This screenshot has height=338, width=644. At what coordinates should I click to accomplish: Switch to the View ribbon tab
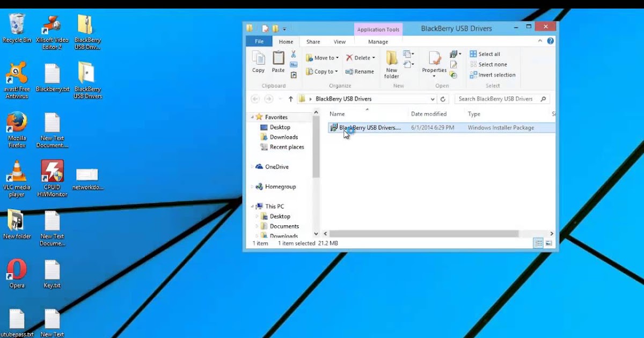[340, 42]
